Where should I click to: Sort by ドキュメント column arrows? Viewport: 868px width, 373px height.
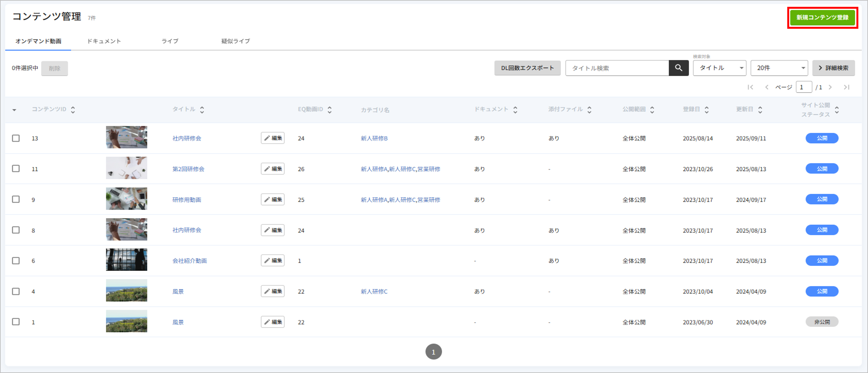(515, 109)
